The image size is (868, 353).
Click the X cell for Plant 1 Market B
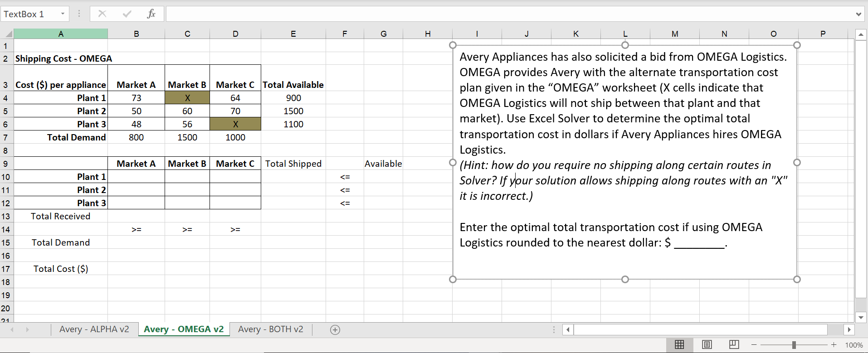187,98
